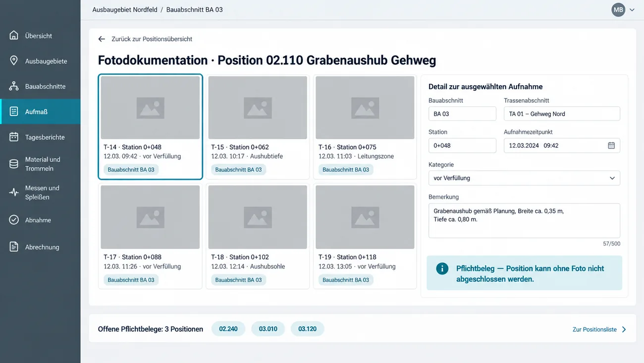Viewport: 644px width, 363px height.
Task: Click the chevron next to Zur Positionsliste
Action: coord(624,329)
